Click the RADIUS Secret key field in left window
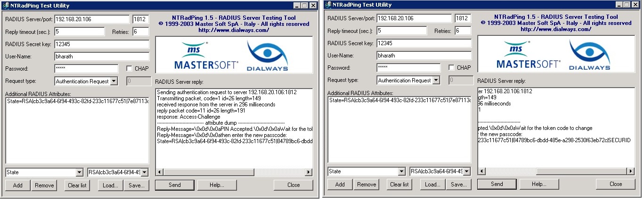This screenshot has height=201, width=644. [x=102, y=44]
